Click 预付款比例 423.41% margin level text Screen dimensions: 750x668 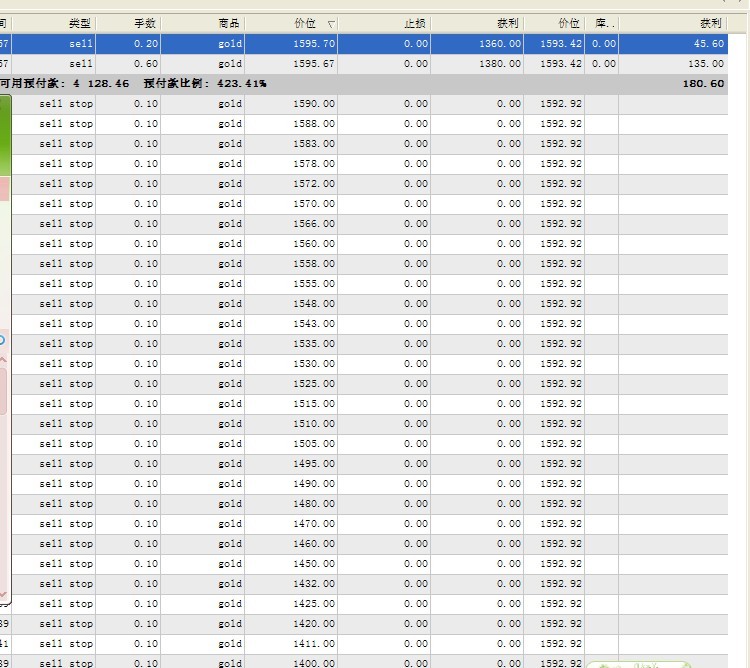point(205,84)
